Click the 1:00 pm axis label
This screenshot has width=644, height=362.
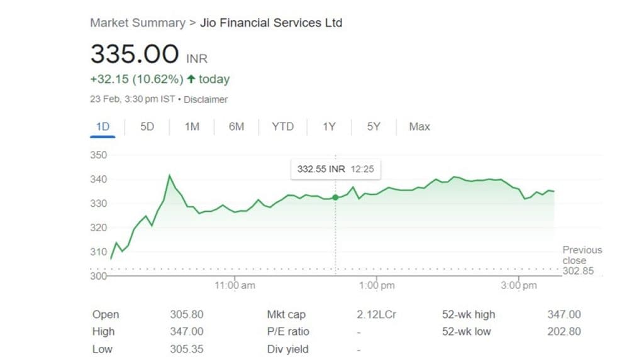[377, 285]
